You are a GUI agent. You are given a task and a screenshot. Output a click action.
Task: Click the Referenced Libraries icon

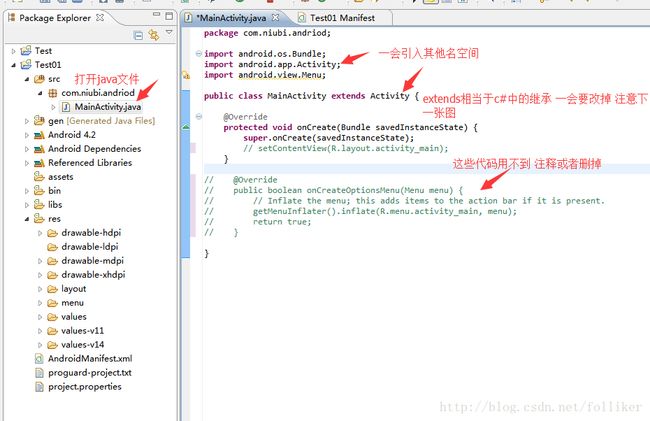coord(39,163)
